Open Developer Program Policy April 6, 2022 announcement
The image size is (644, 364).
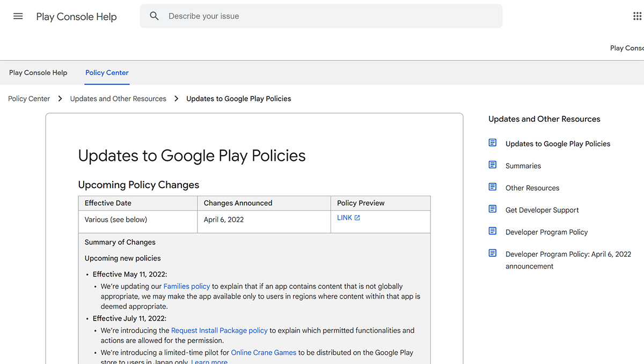coord(568,260)
